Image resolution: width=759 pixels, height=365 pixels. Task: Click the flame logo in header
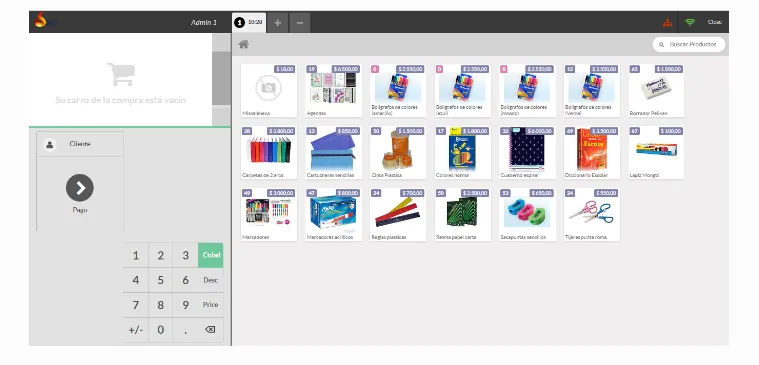click(41, 20)
